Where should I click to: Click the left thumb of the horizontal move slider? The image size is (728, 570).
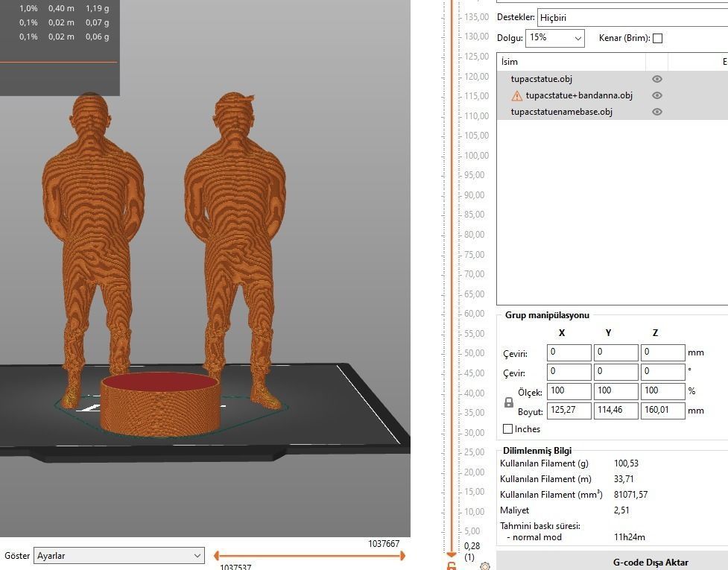click(216, 555)
